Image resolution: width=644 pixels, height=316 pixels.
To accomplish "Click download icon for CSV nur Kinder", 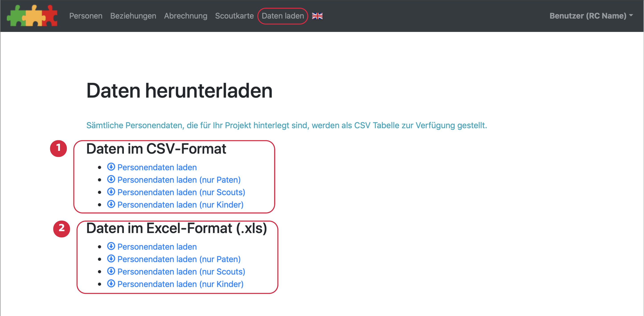I will point(111,204).
